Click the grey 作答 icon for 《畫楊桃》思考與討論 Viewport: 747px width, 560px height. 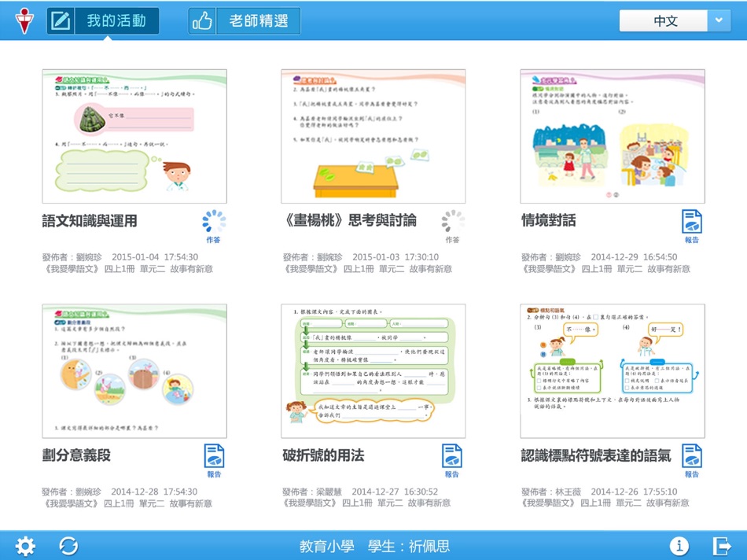point(453,227)
